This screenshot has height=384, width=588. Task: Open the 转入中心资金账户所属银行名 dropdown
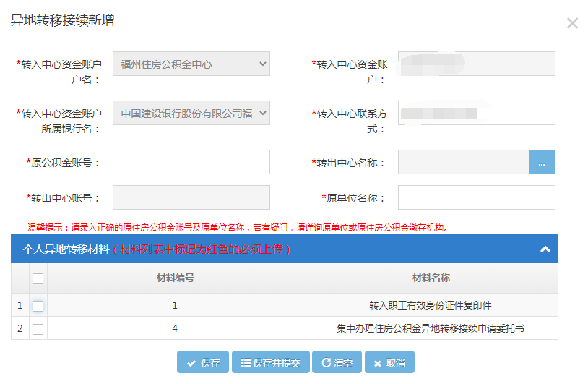point(191,113)
